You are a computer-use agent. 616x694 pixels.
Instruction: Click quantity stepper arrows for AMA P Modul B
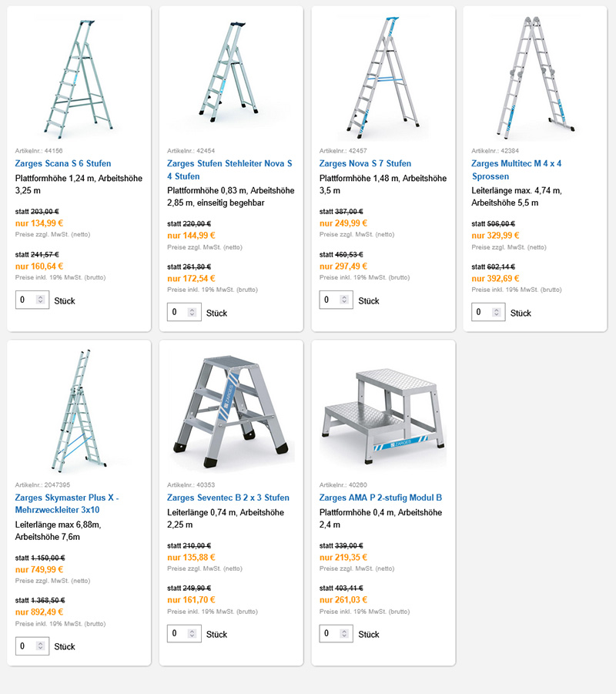pyautogui.click(x=344, y=633)
